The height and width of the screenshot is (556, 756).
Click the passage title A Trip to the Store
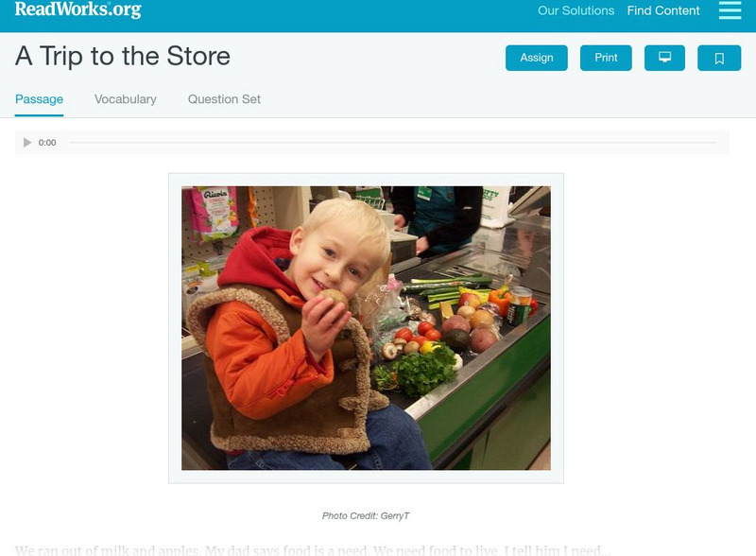pyautogui.click(x=123, y=56)
